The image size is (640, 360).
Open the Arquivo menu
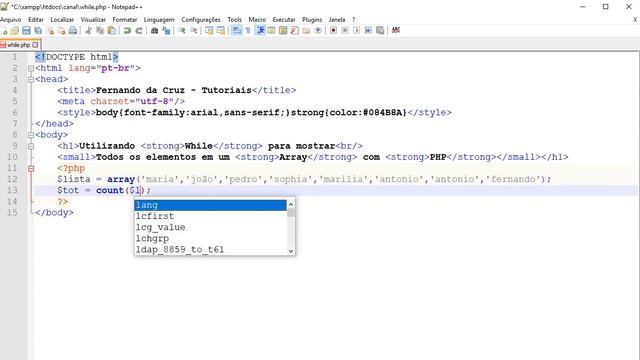click(11, 20)
